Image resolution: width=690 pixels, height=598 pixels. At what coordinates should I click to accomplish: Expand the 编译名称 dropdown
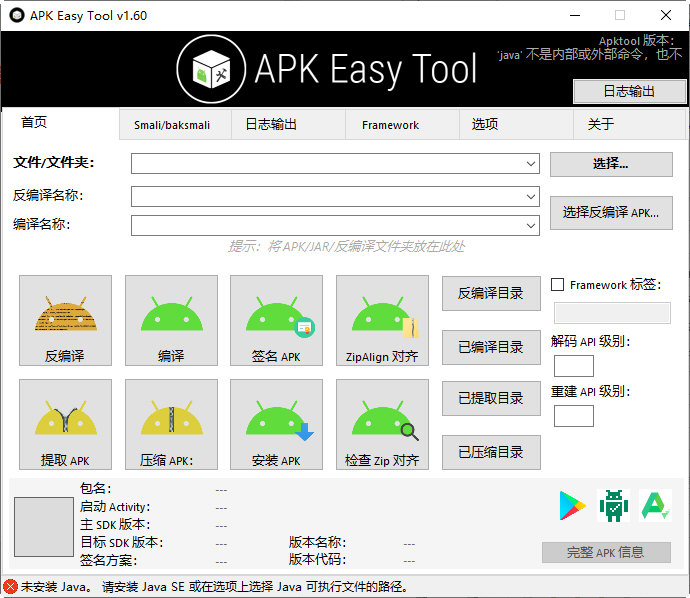pyautogui.click(x=531, y=225)
